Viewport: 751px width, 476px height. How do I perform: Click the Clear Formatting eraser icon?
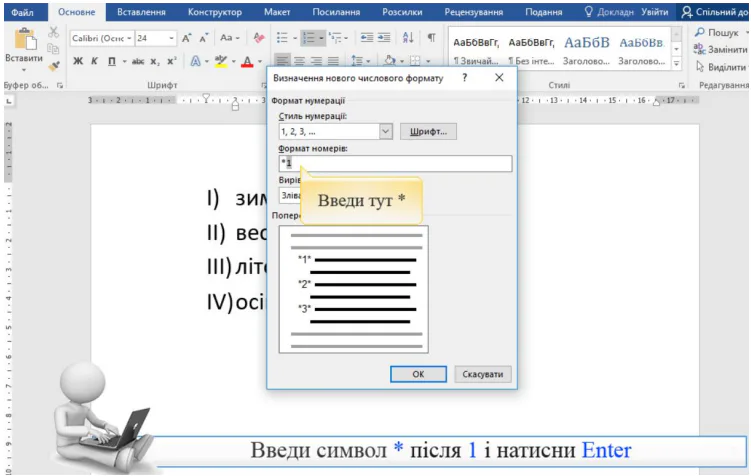point(258,38)
